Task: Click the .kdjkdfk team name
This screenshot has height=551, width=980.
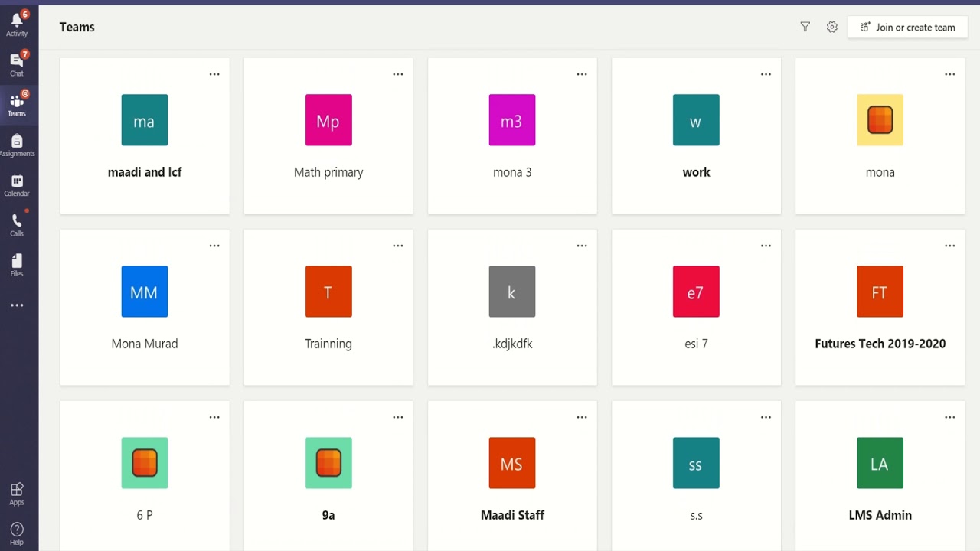Action: [512, 344]
